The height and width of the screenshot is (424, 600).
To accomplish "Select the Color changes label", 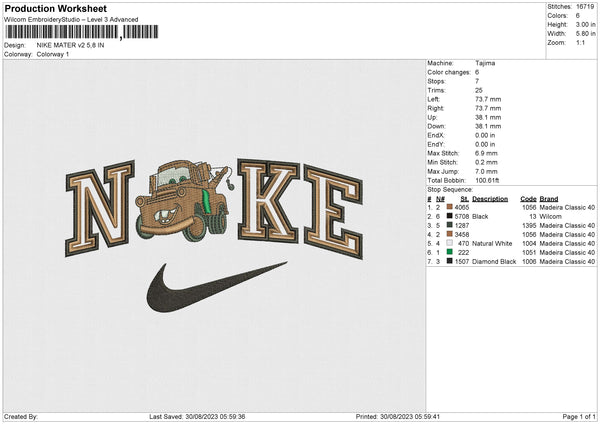I will point(449,72).
